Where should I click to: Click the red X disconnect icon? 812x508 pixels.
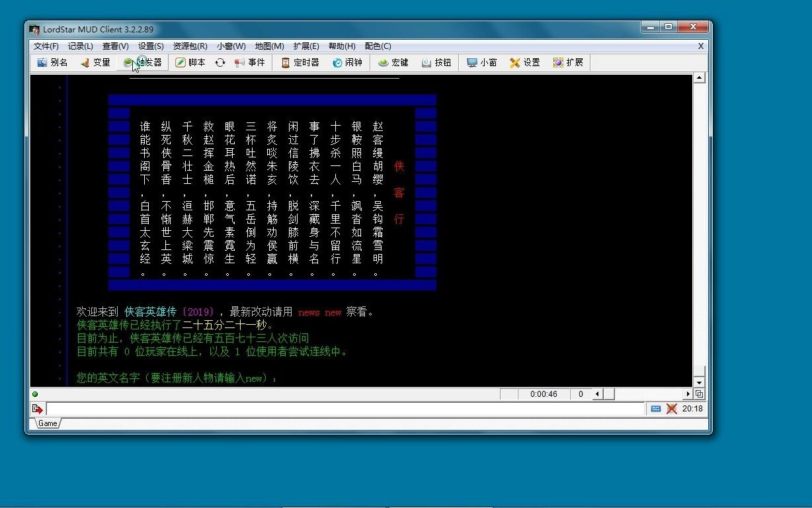tap(672, 409)
